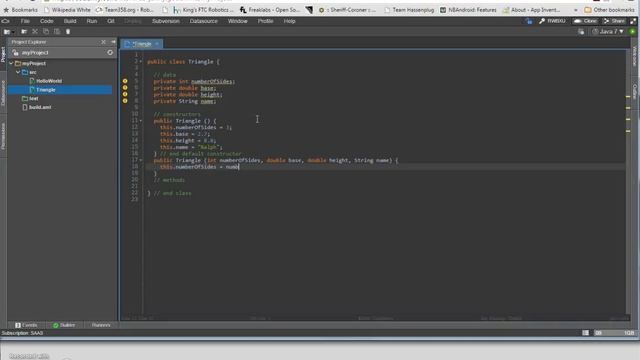
Task: Open Other bookmarks folder
Action: click(609, 10)
